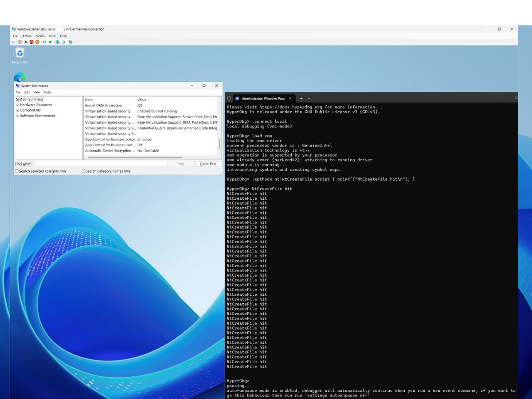This screenshot has height=399, width=532.
Task: Click the 'load vmm' command line
Action: click(249, 136)
